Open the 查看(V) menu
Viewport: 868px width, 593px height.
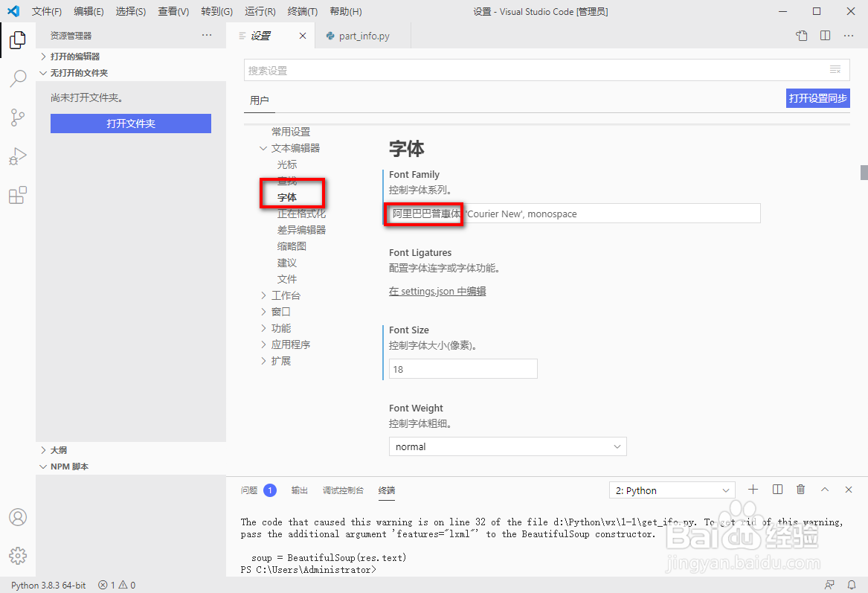point(173,12)
